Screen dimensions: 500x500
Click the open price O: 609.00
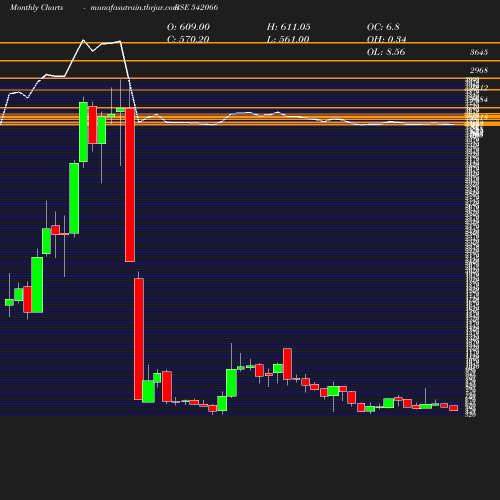point(188,27)
